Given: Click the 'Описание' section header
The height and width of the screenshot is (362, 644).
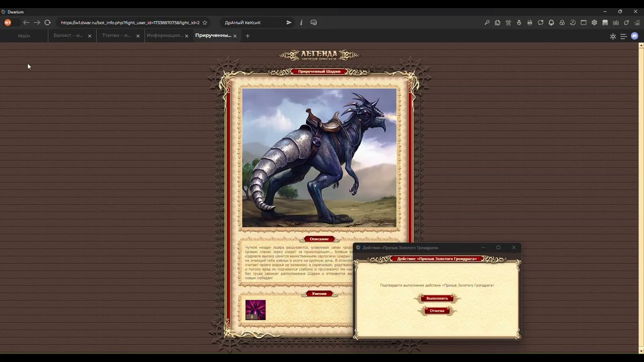Looking at the screenshot, I should [319, 239].
